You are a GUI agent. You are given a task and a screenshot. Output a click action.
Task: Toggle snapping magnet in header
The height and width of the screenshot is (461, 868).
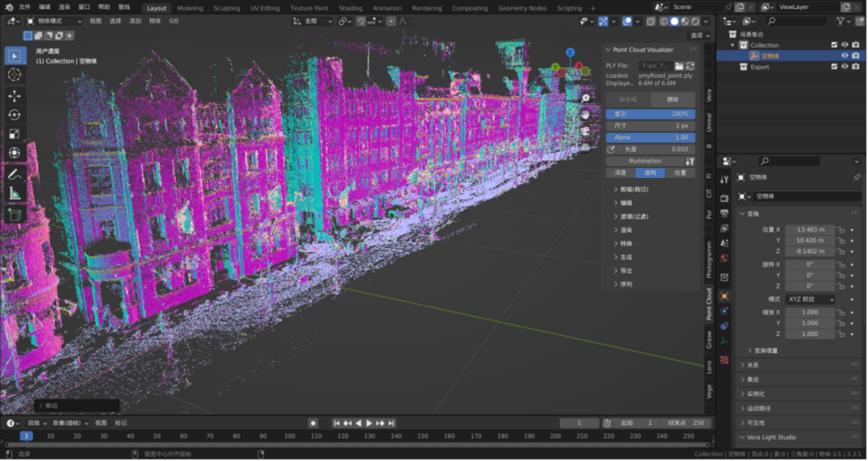pos(361,22)
